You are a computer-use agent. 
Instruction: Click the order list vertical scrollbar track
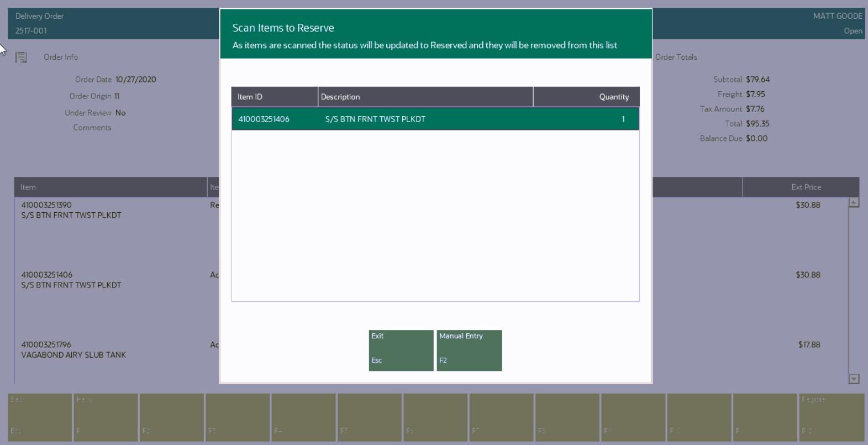click(854, 290)
